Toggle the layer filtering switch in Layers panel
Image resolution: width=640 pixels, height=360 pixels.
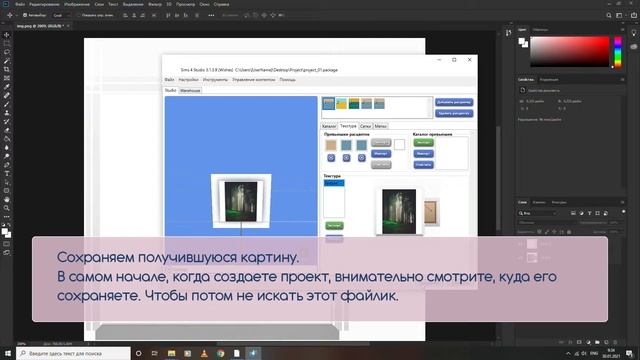tap(623, 212)
